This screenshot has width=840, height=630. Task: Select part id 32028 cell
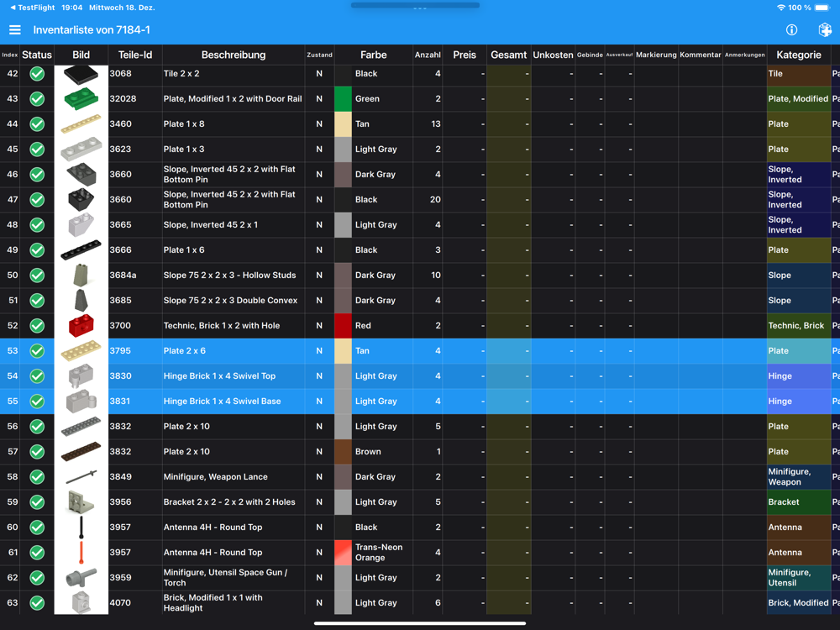135,99
